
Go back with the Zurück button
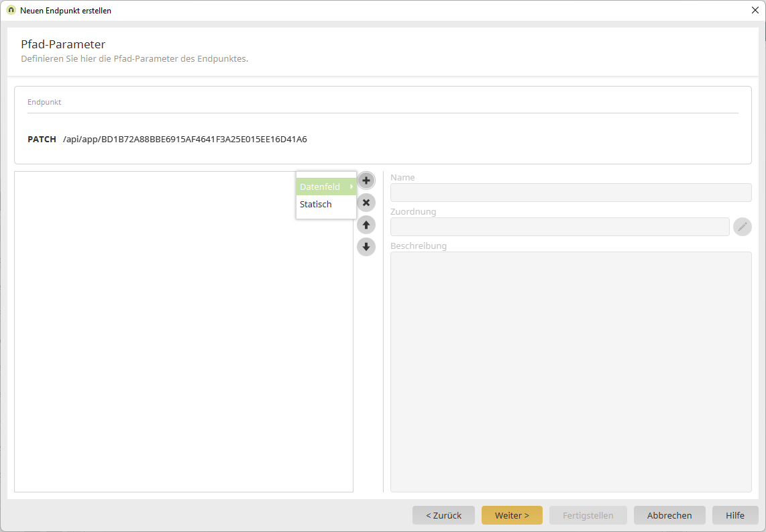443,515
